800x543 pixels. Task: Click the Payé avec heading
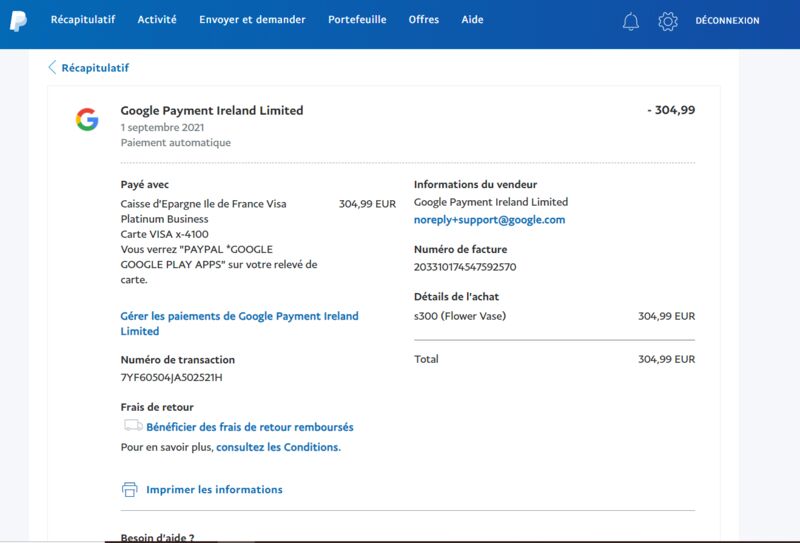144,184
